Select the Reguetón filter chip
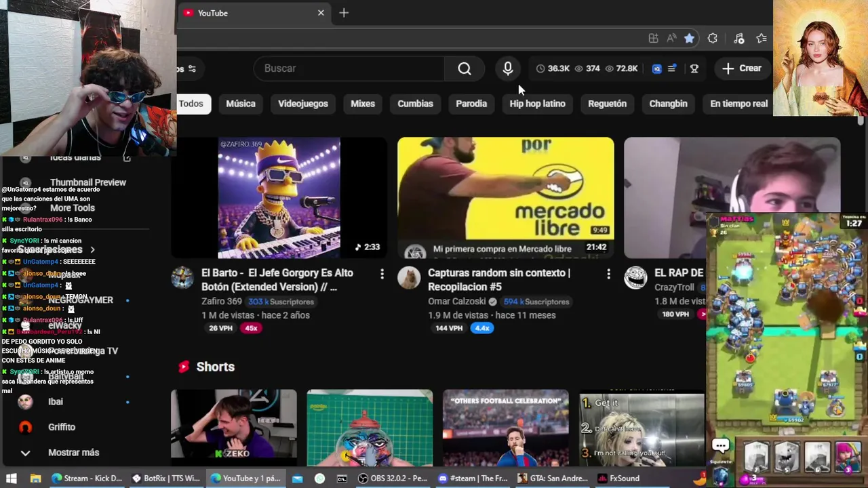 pyautogui.click(x=608, y=104)
